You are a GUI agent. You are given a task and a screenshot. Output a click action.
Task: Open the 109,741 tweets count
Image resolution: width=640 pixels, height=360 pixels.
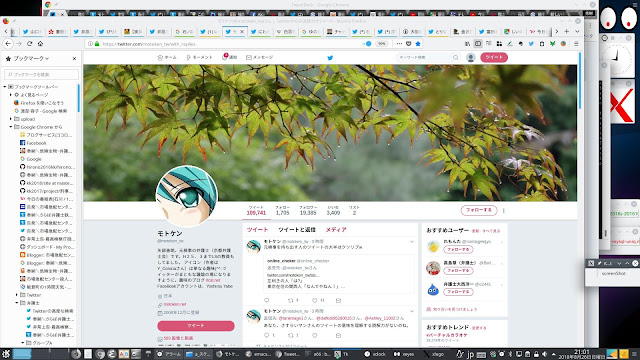[x=256, y=210]
